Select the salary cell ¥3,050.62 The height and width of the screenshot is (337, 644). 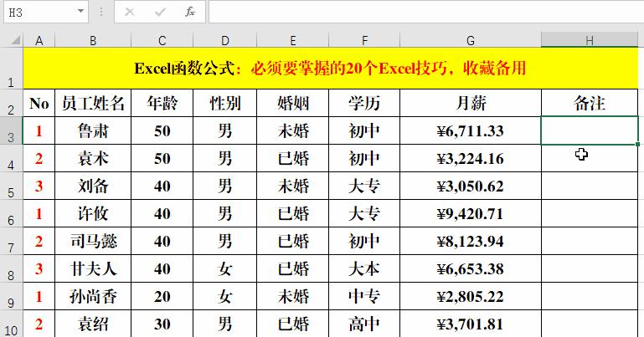coord(471,186)
